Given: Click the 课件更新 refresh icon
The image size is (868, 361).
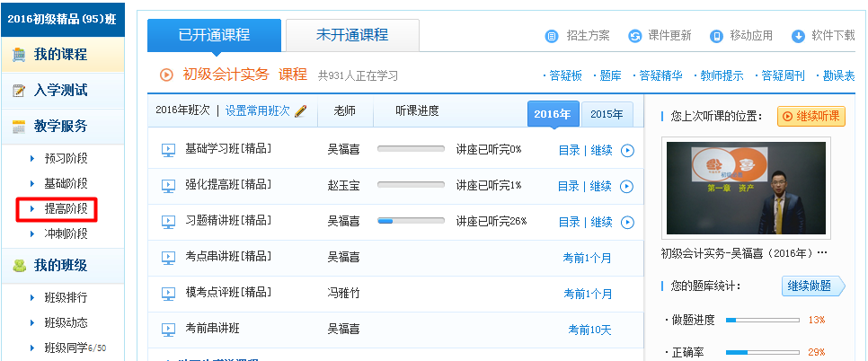Looking at the screenshot, I should pos(634,36).
